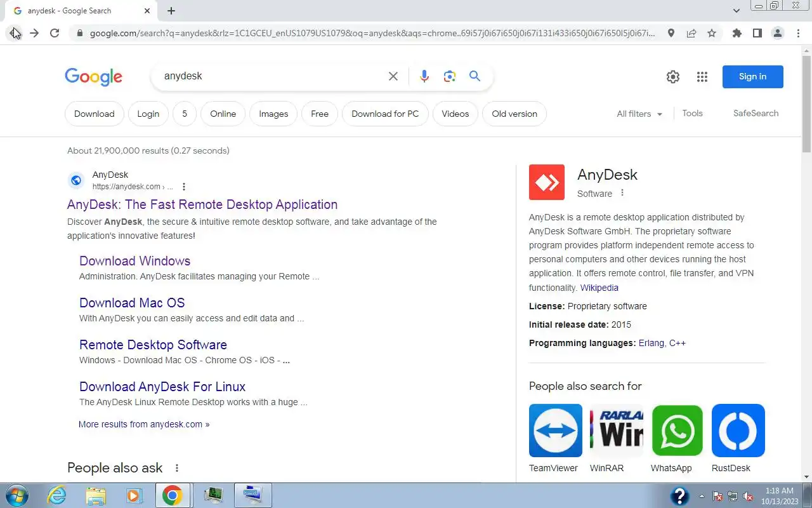Close the anydesk Google Search tab
Screen dimensions: 812x508
147,11
